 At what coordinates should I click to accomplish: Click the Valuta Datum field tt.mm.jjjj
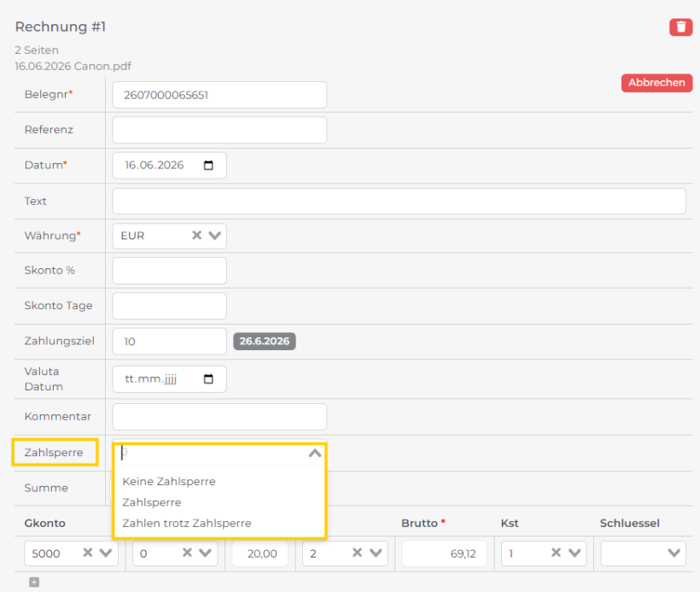[x=169, y=379]
